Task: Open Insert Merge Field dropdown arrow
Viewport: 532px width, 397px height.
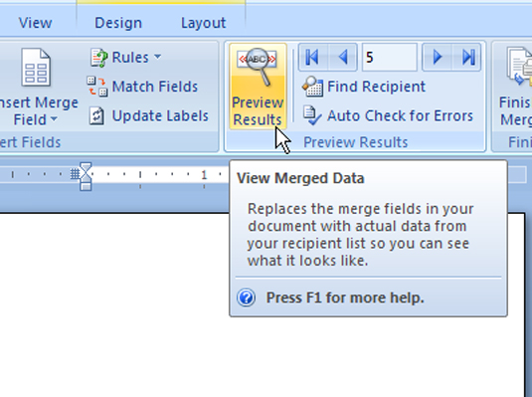Action: pyautogui.click(x=54, y=119)
